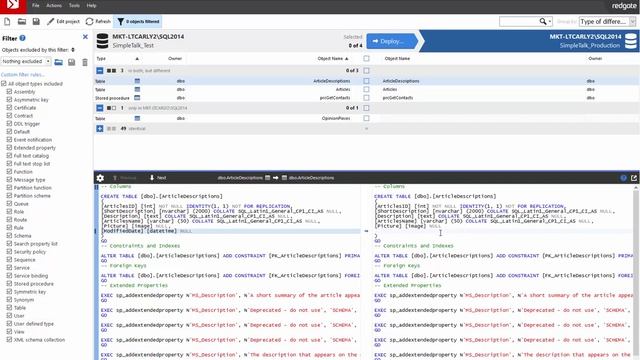This screenshot has height=360, width=640.
Task: Go to Previous difference
Action: coord(125,178)
